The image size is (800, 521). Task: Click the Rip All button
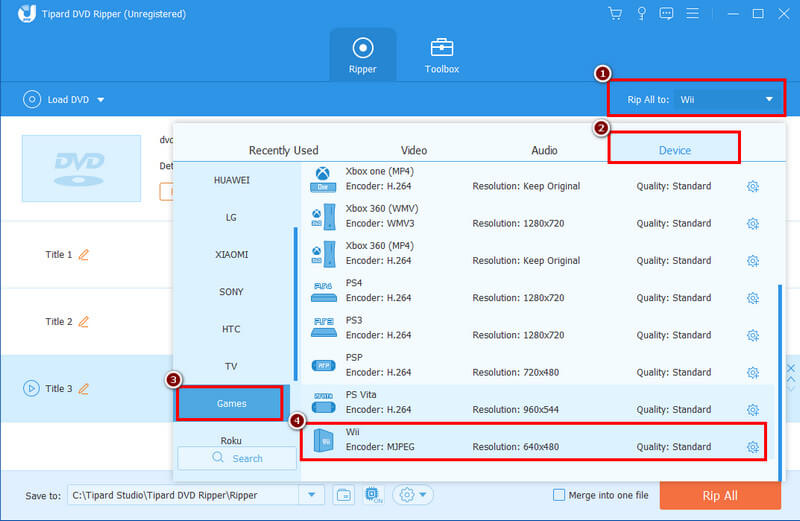(720, 495)
